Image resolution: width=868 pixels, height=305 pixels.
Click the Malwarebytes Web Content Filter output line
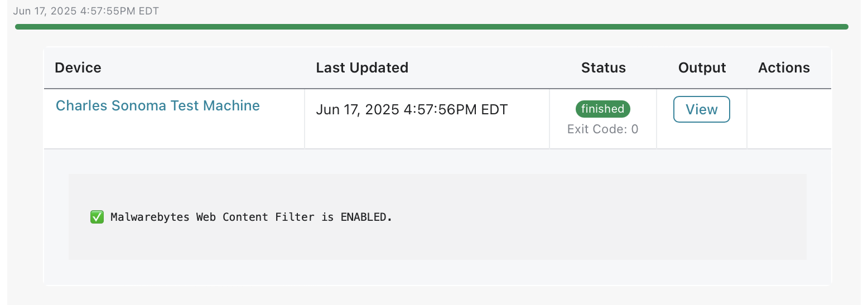click(241, 217)
